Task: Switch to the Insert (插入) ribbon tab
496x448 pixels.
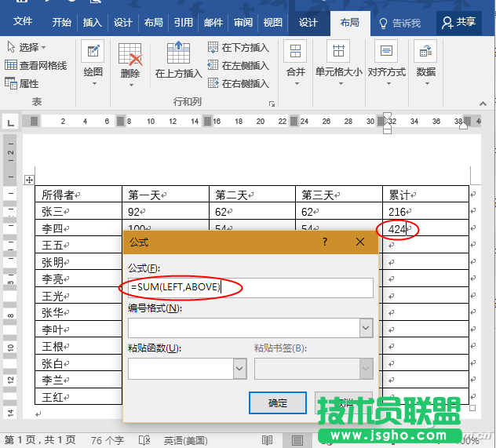Action: pos(92,23)
